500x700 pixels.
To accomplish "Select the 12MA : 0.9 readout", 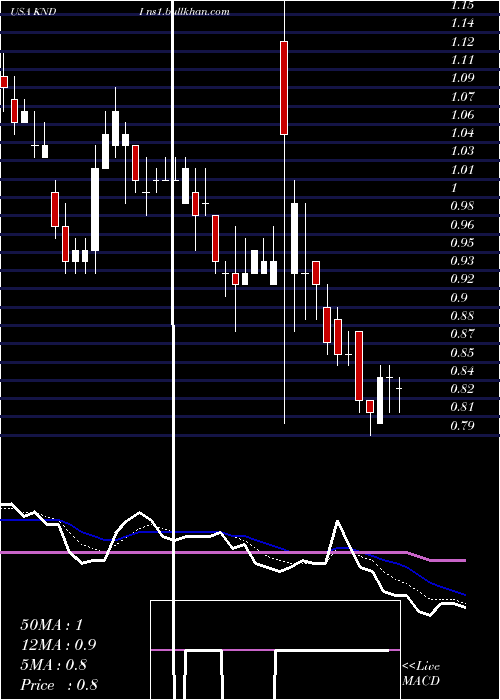I will [58, 645].
